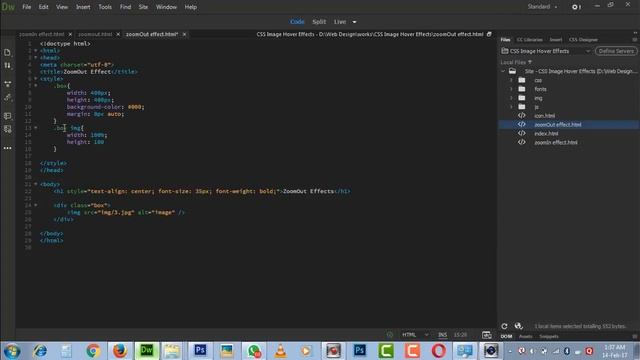Screen dimensions: 640x360
Task: Click the Sync Settings gear icon
Action: pos(576,7)
